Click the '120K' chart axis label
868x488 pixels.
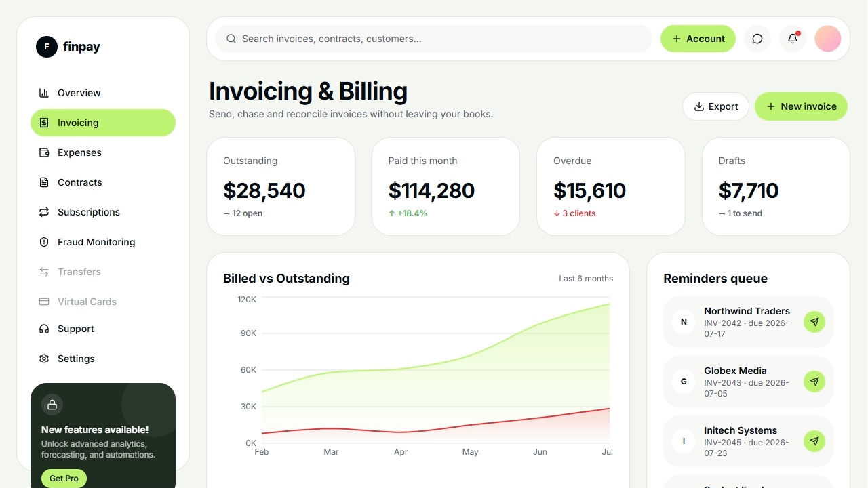247,299
